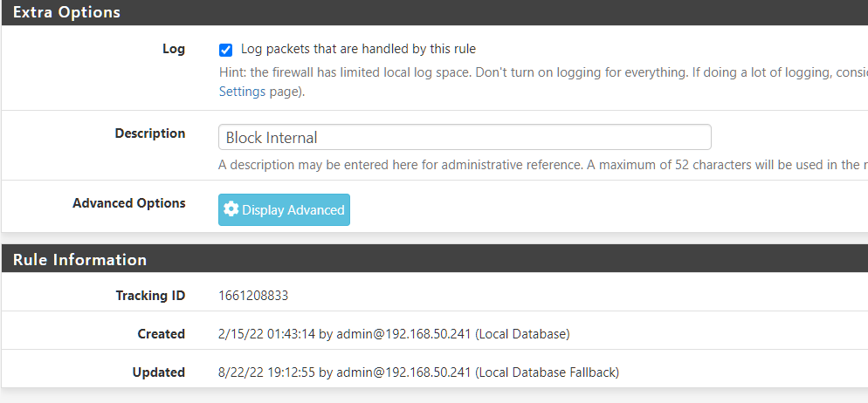Click the Display Advanced button text
Image resolution: width=868 pixels, height=403 pixels.
click(x=293, y=210)
